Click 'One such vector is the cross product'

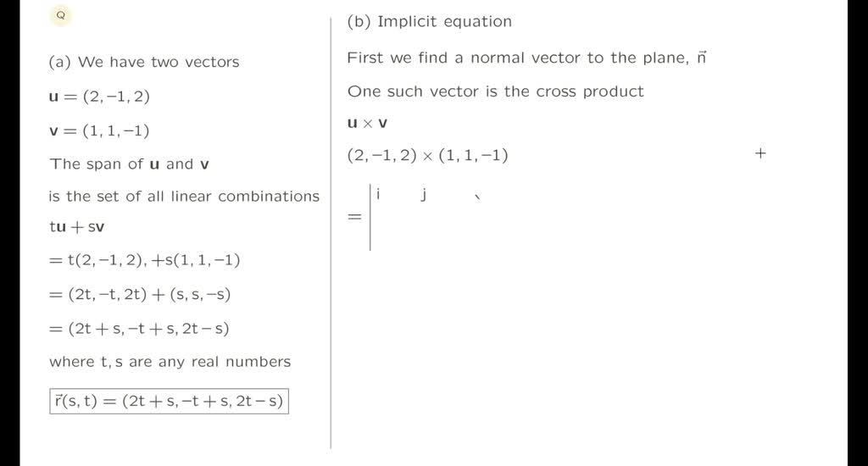(x=495, y=92)
